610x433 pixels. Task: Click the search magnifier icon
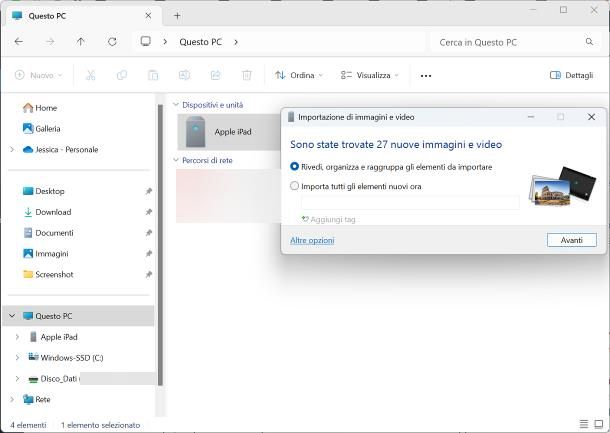589,42
